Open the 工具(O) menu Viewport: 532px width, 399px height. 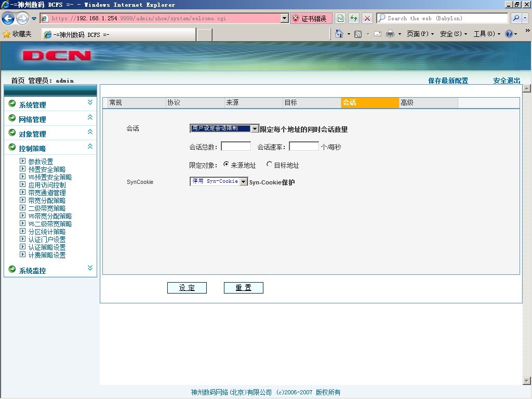(x=487, y=34)
